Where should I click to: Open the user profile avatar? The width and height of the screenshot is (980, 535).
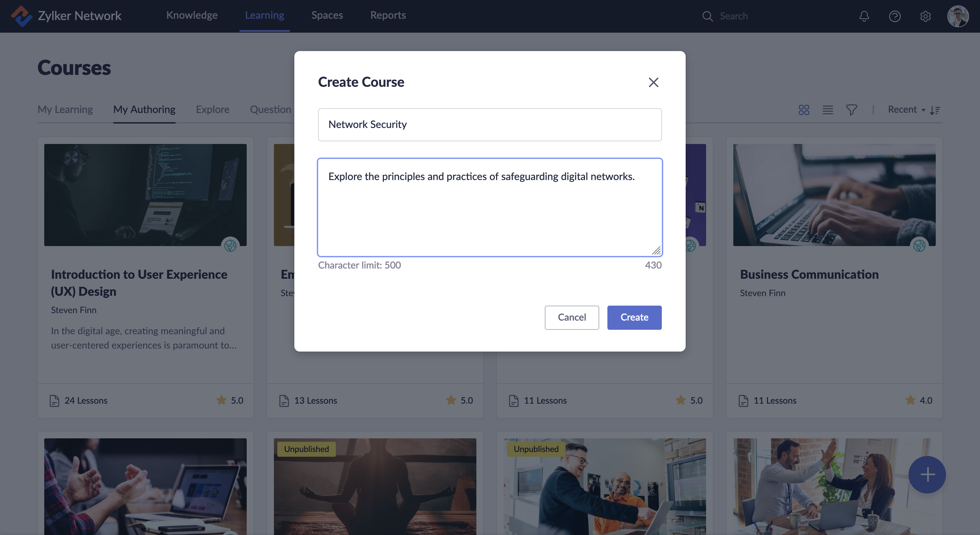(958, 16)
